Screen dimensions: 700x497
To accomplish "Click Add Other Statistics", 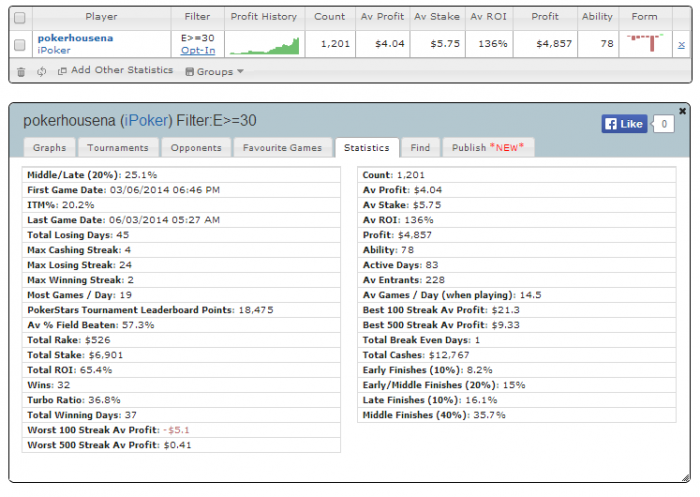I will click(122, 70).
